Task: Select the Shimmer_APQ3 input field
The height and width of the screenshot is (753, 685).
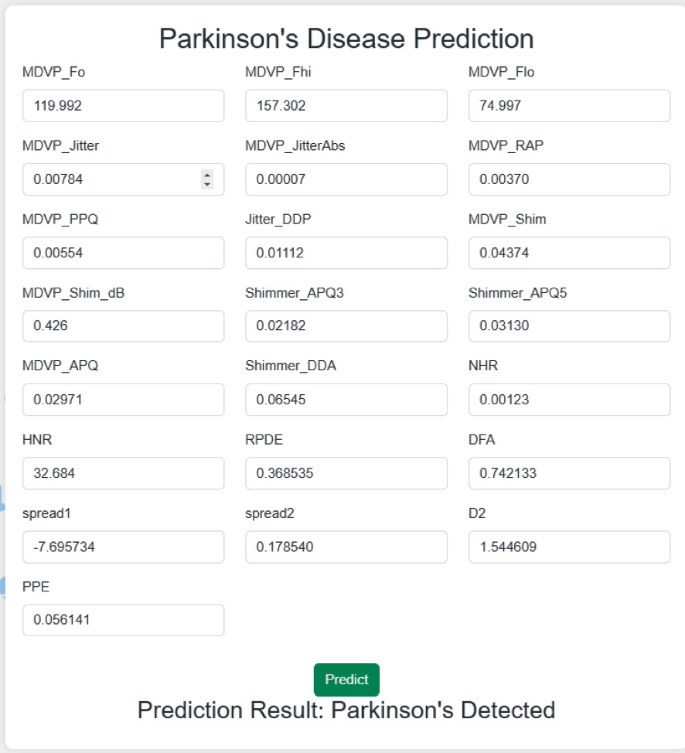Action: [346, 326]
